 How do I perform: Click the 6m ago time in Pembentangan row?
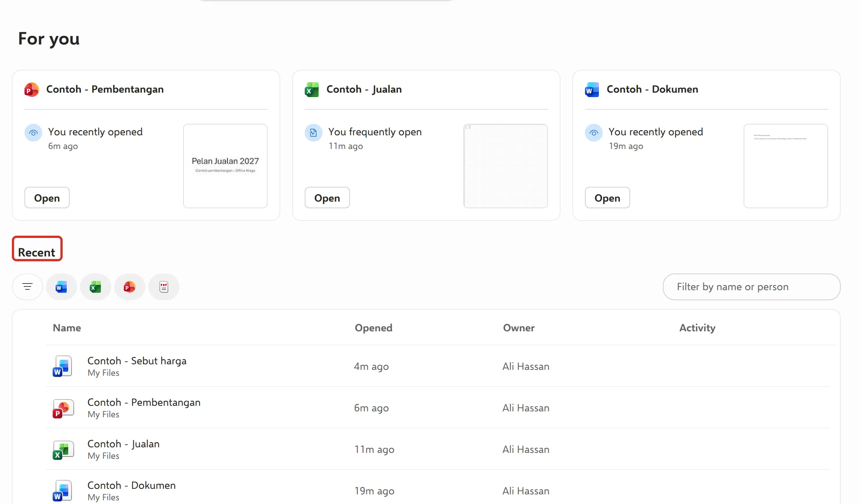[x=371, y=408]
